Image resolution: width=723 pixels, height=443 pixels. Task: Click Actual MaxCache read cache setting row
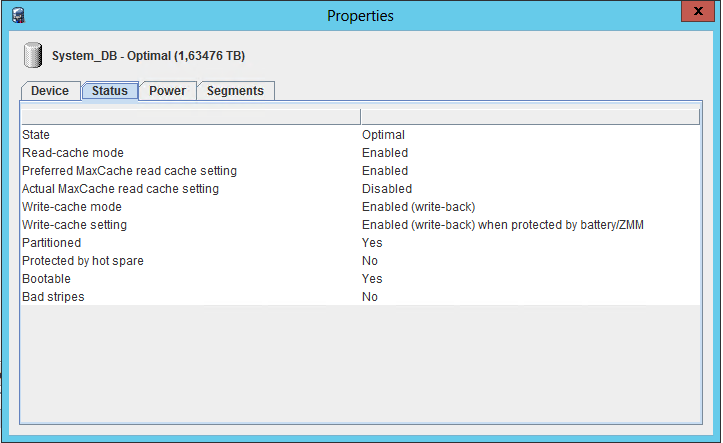click(x=120, y=189)
